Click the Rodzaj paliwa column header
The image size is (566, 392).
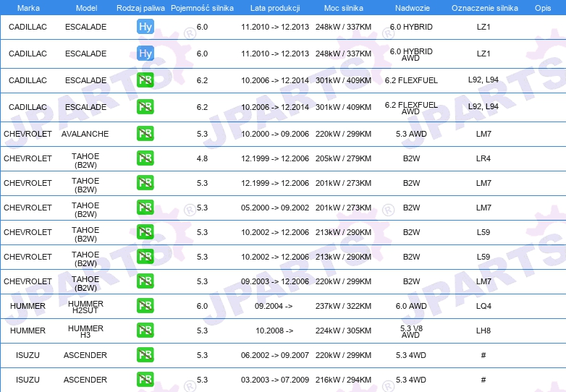[140, 8]
